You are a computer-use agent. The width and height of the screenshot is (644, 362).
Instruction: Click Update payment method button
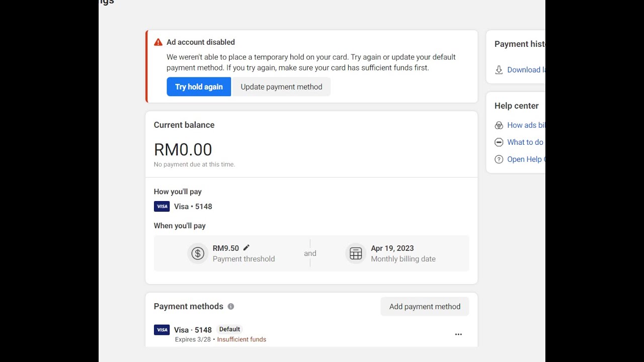(x=281, y=86)
